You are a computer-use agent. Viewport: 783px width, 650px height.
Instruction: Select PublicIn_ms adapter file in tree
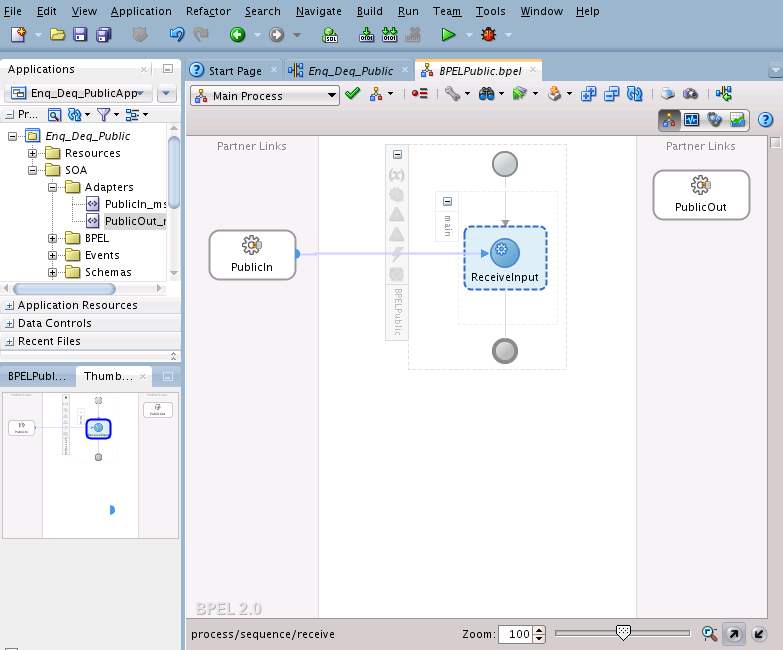click(135, 204)
